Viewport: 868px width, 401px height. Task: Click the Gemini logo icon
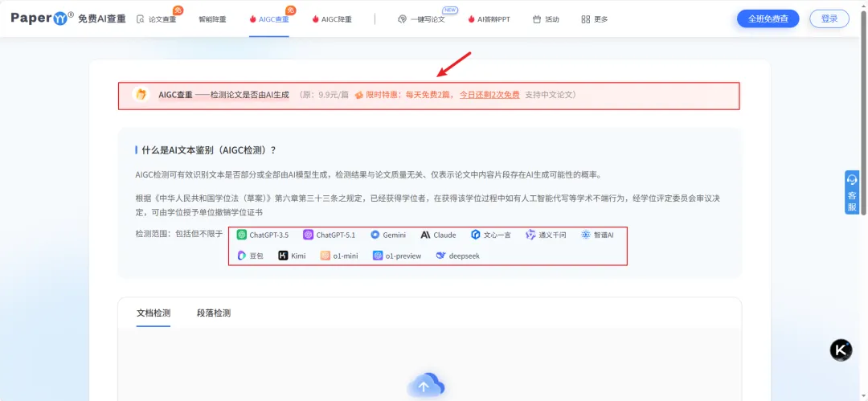(375, 235)
